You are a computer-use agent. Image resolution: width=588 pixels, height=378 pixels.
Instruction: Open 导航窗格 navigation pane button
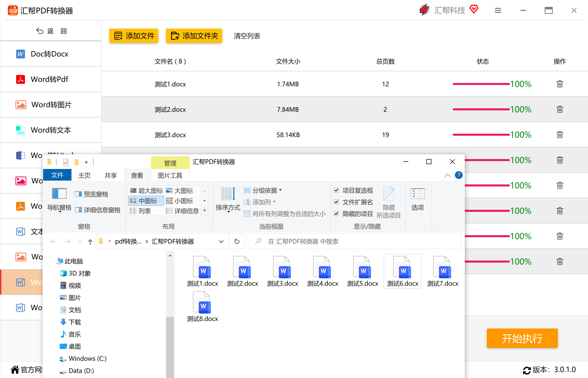pyautogui.click(x=59, y=200)
